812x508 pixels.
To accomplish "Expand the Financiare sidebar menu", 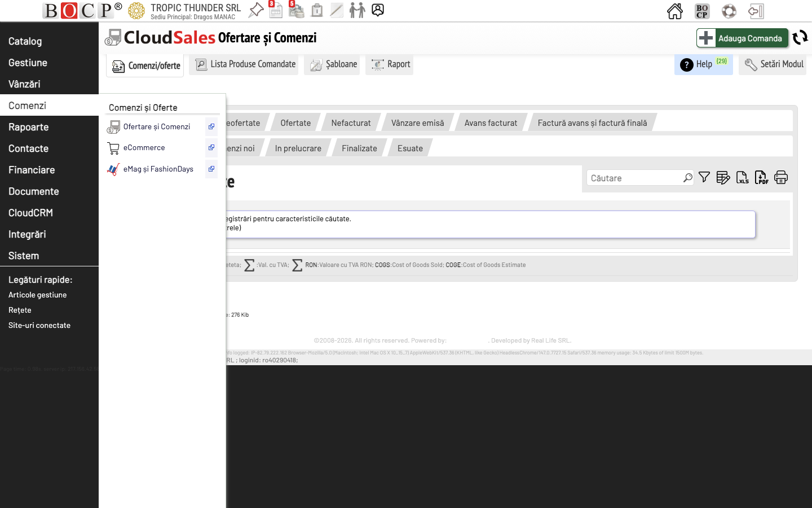I will point(32,170).
